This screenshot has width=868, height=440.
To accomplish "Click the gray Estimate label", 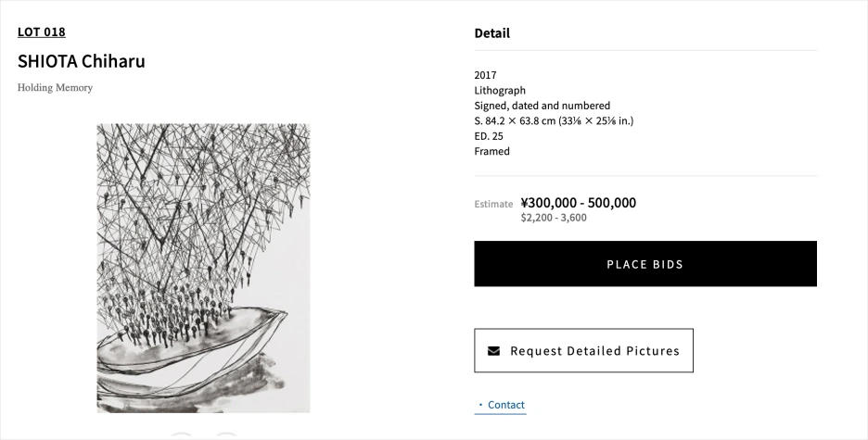I will tap(493, 204).
